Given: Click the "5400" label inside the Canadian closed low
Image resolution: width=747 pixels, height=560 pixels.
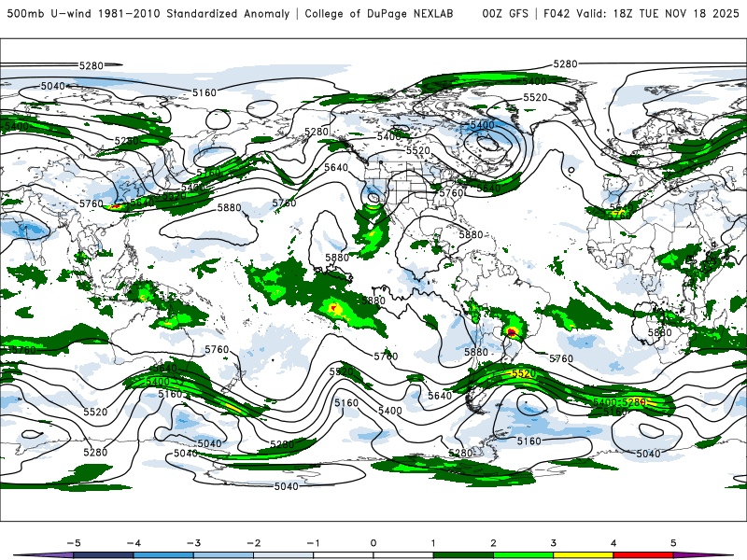Looking at the screenshot, I should click(482, 125).
